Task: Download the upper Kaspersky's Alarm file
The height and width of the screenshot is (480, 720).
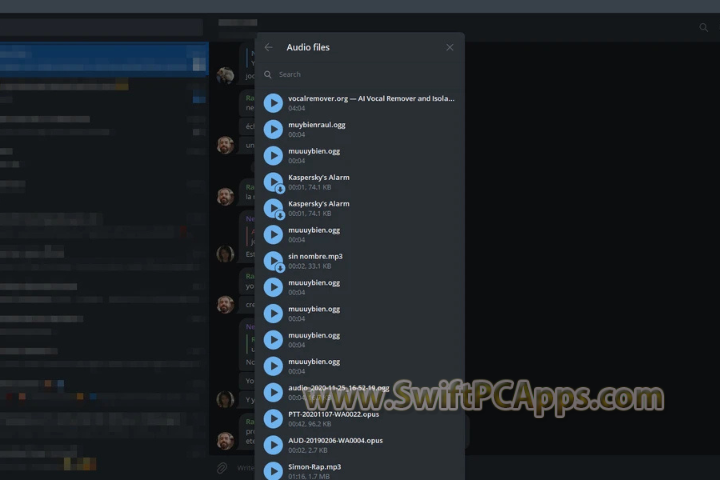Action: [280, 189]
